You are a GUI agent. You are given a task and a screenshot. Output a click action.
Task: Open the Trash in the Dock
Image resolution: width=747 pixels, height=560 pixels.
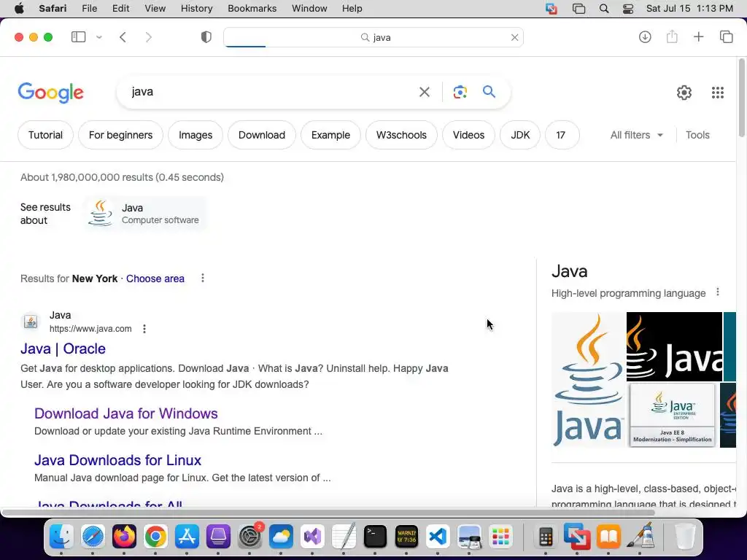685,537
